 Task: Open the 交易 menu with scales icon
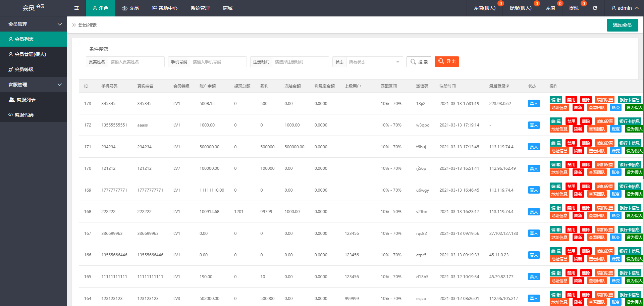(x=130, y=8)
